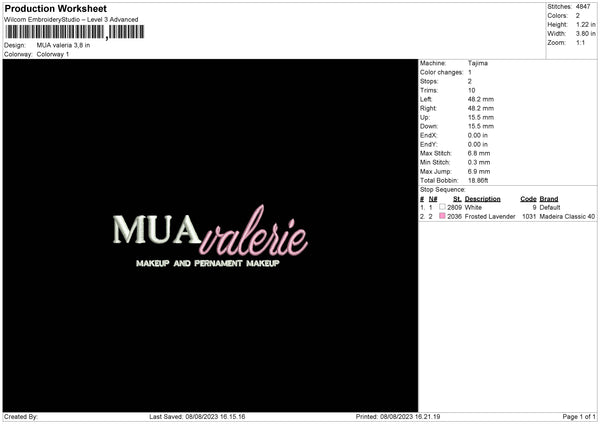The width and height of the screenshot is (600, 424).
Task: Click the 'White' thread description
Action: [x=473, y=207]
